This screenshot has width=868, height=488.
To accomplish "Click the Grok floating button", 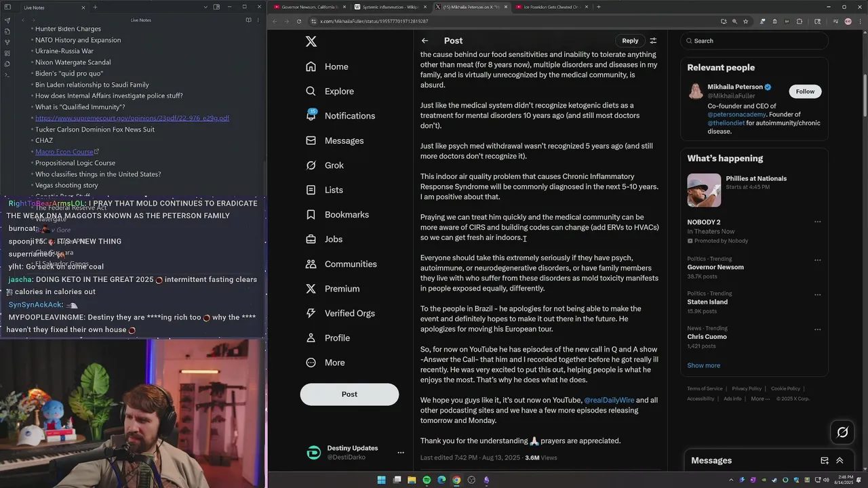I will tap(842, 432).
